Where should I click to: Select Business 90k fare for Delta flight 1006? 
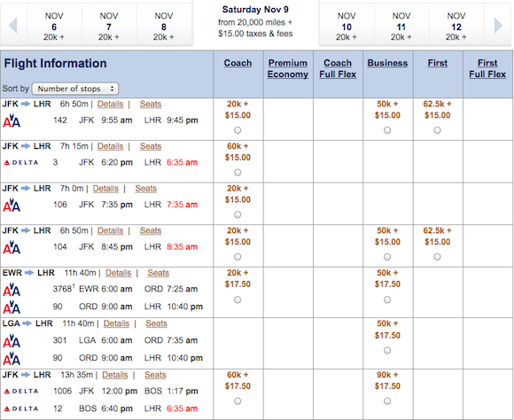click(387, 401)
